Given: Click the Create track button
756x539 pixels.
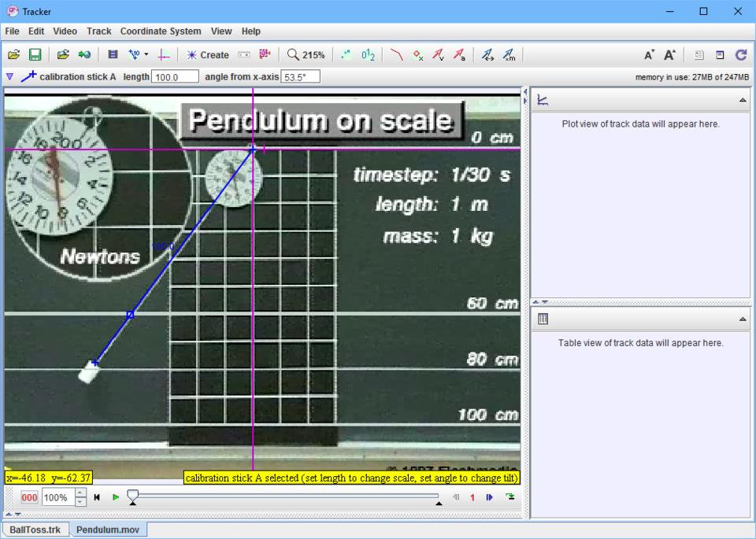Looking at the screenshot, I should (x=208, y=55).
